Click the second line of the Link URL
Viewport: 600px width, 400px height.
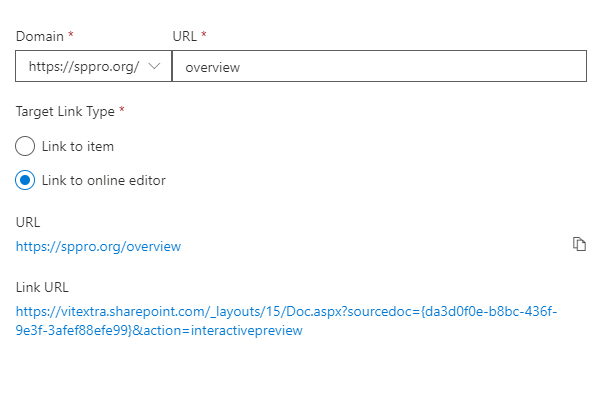(x=159, y=330)
